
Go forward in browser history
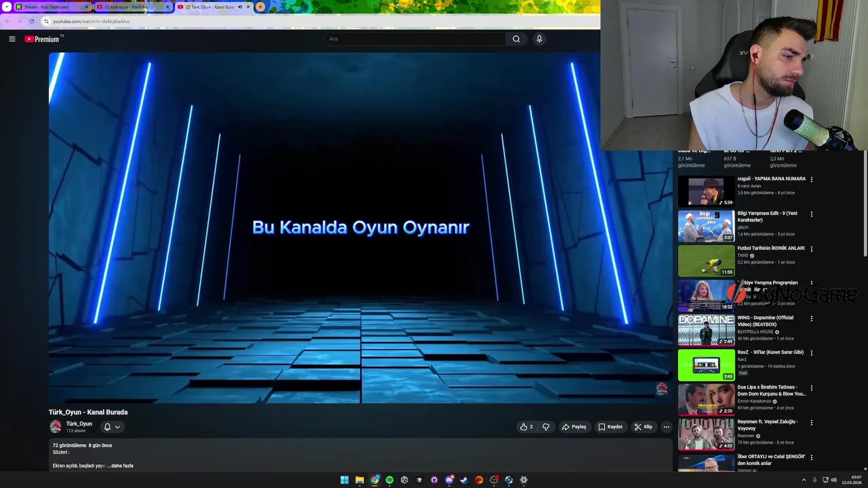pyautogui.click(x=19, y=21)
